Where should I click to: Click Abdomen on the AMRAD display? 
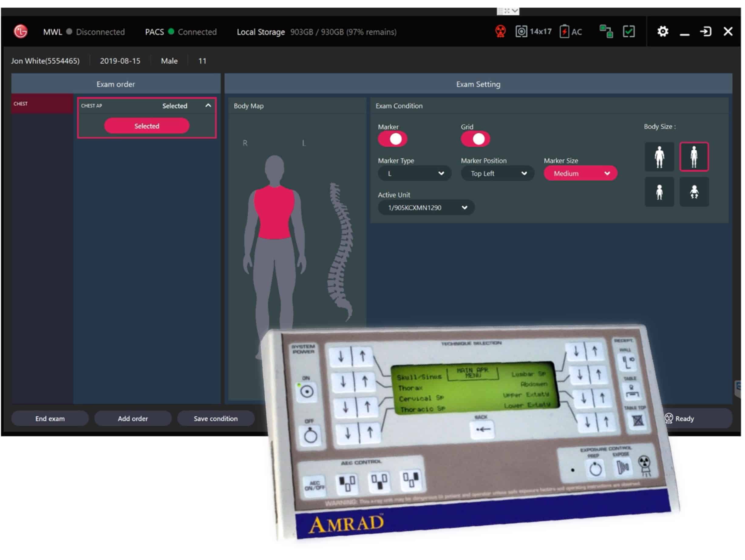pos(534,384)
